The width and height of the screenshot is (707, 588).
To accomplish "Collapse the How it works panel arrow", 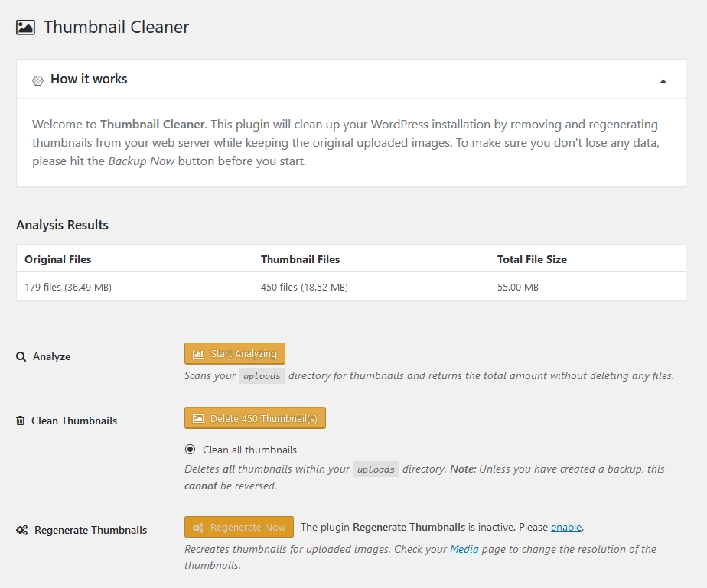I will click(663, 81).
